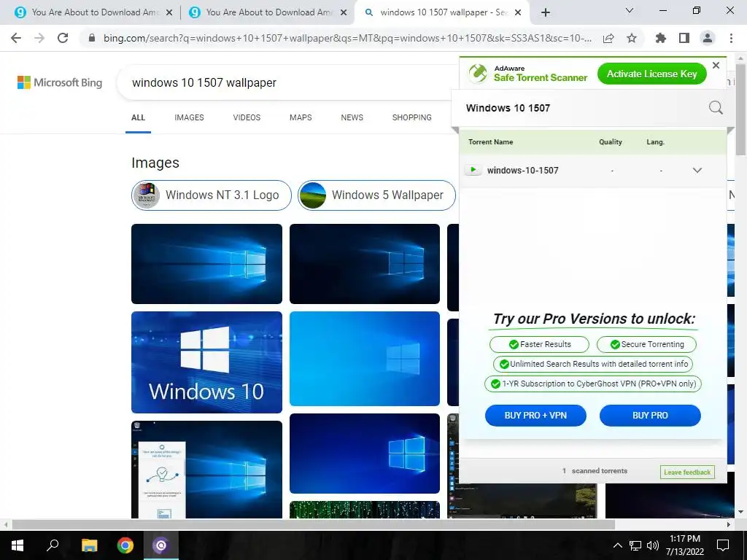Close the Safe Torrent Scanner panel
This screenshot has height=560, width=747.
point(716,65)
